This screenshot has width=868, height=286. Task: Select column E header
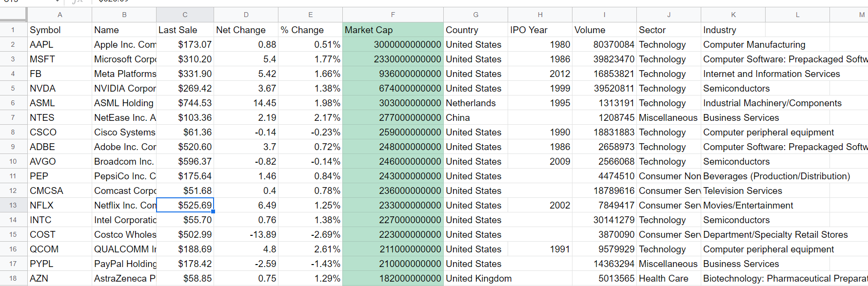(x=311, y=15)
